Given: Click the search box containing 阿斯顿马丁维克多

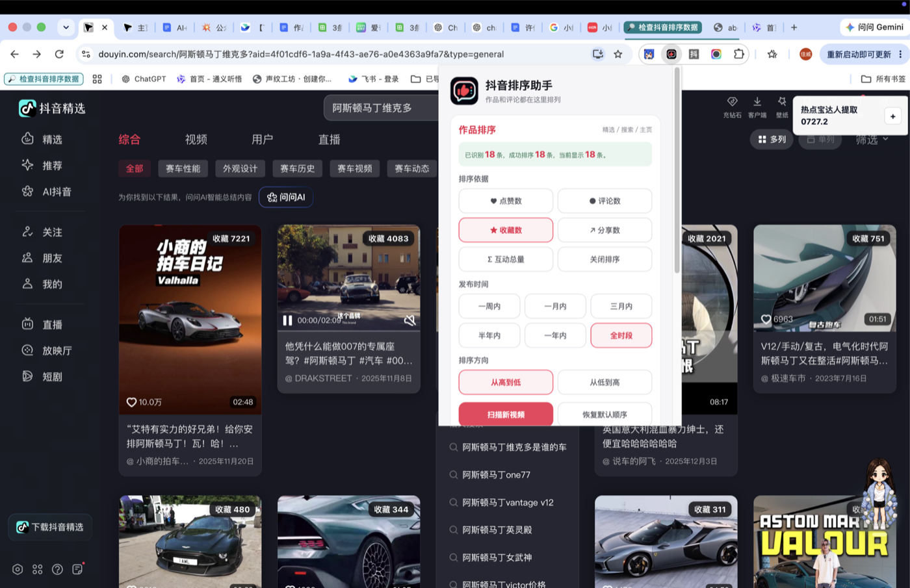Looking at the screenshot, I should 381,108.
